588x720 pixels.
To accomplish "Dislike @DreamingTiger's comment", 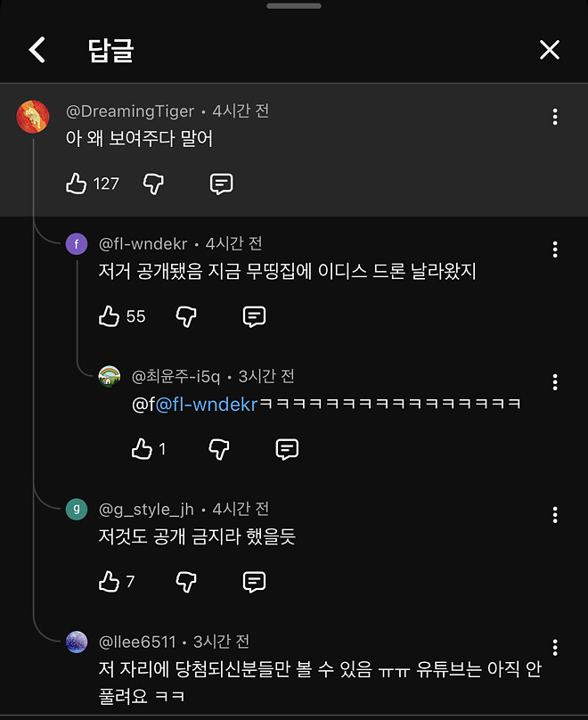I will pyautogui.click(x=153, y=184).
